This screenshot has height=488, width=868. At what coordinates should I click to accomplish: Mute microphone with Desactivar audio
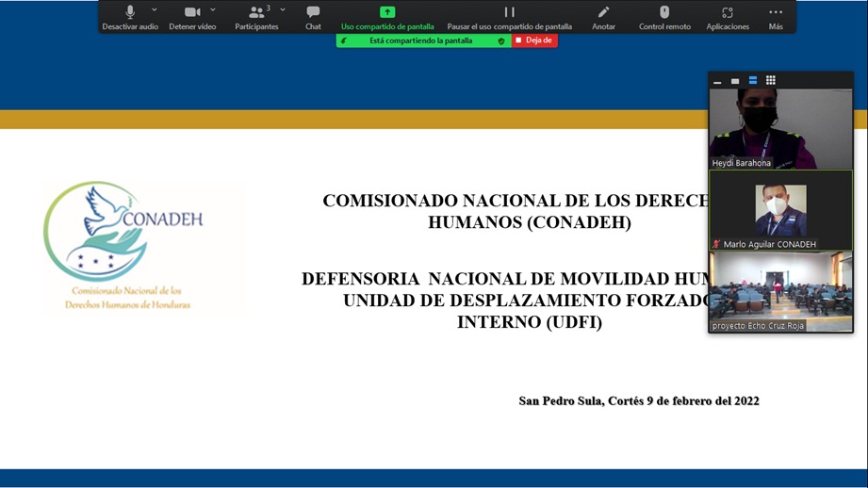click(130, 18)
